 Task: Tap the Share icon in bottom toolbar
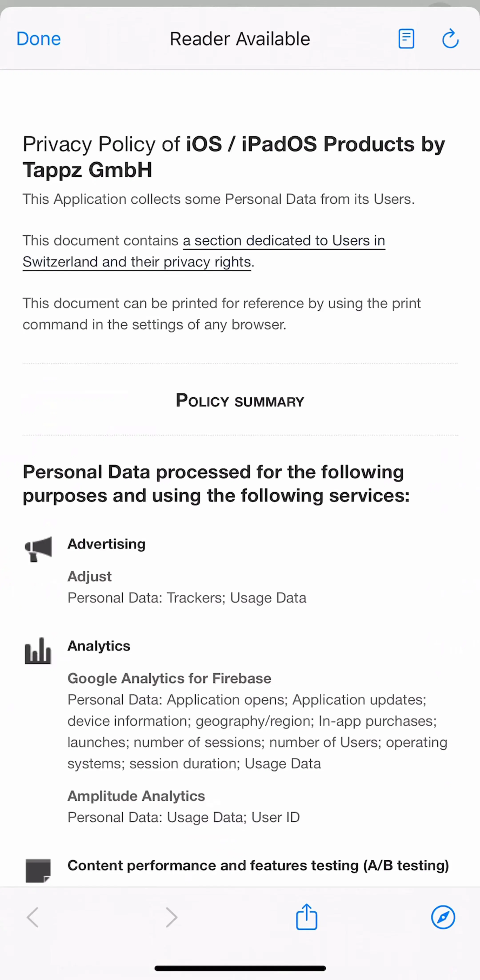coord(306,917)
